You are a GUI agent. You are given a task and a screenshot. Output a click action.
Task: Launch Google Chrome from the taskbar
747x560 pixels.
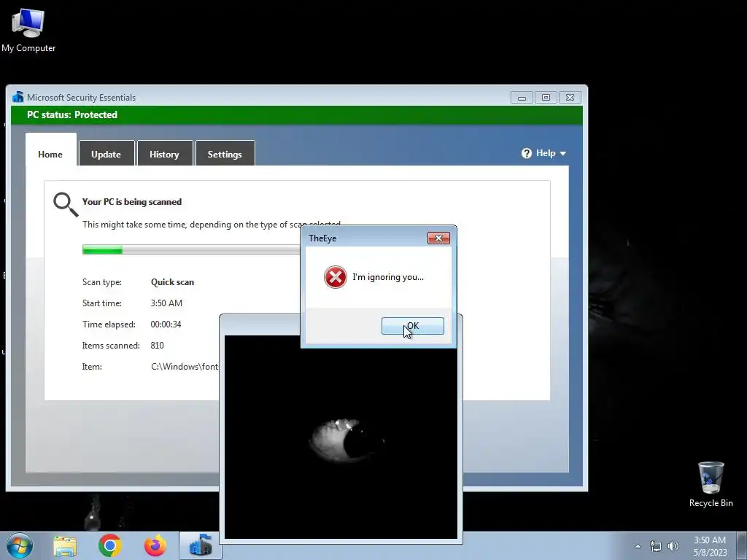[110, 545]
